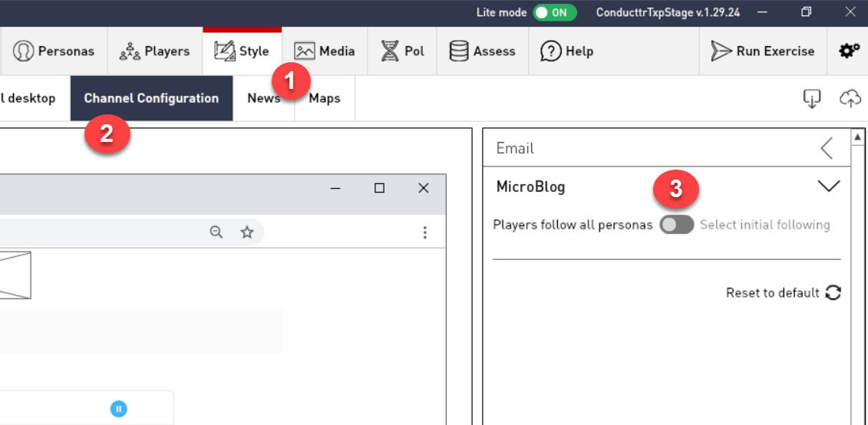Click Select initial following link
868x425 pixels.
pyautogui.click(x=764, y=225)
